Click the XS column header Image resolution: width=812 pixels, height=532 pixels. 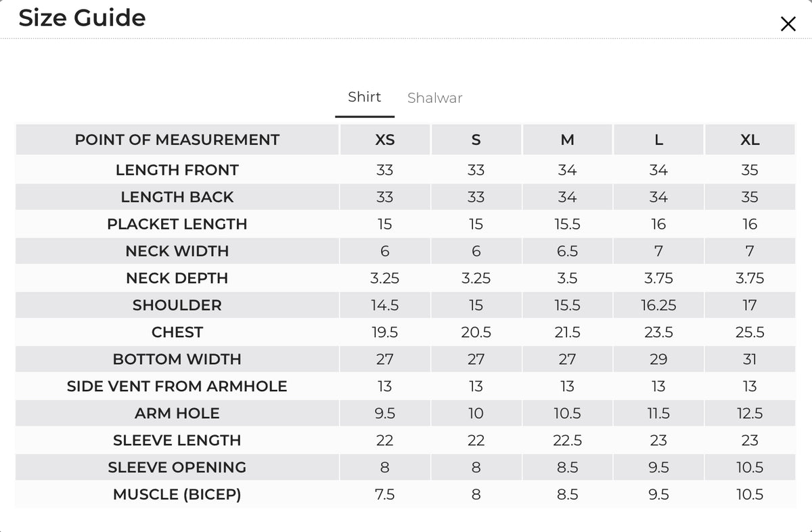(384, 140)
